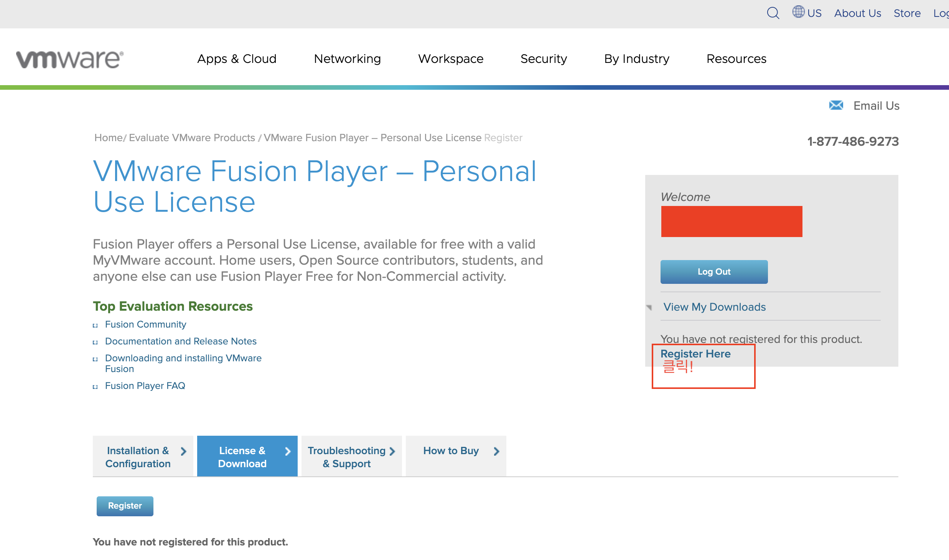This screenshot has height=560, width=949.
Task: Click the search magnifier icon
Action: pyautogui.click(x=773, y=13)
